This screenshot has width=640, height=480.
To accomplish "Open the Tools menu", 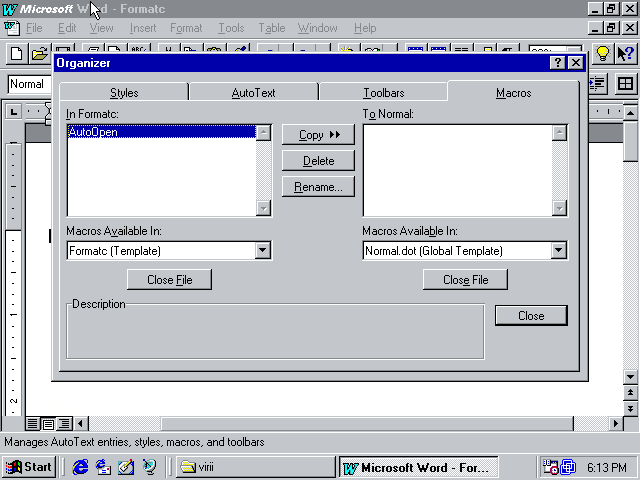I will click(x=230, y=28).
